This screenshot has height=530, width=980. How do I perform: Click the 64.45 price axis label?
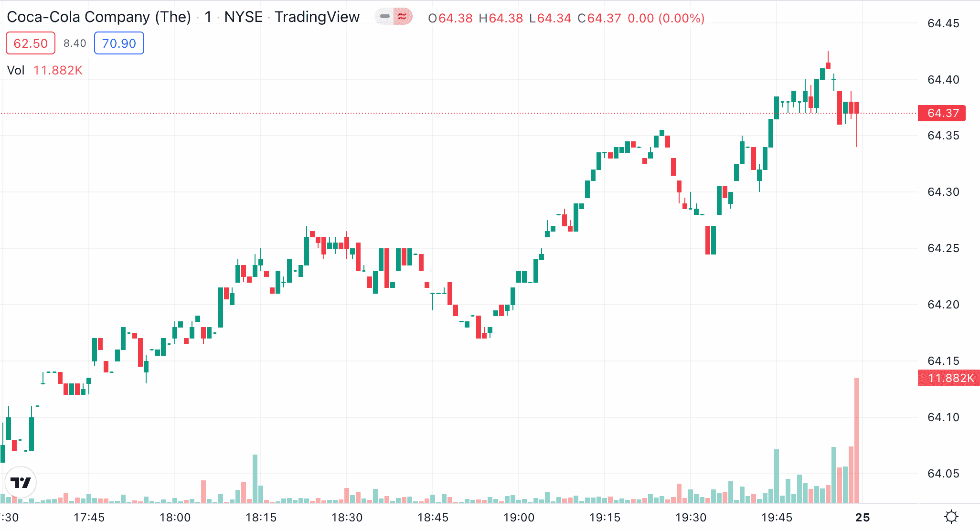point(943,23)
